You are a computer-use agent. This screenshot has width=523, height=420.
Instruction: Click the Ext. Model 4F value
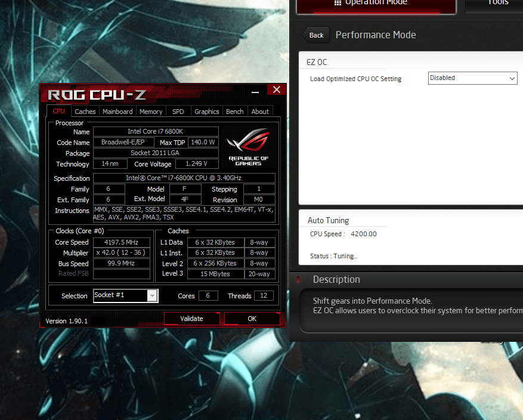(185, 199)
